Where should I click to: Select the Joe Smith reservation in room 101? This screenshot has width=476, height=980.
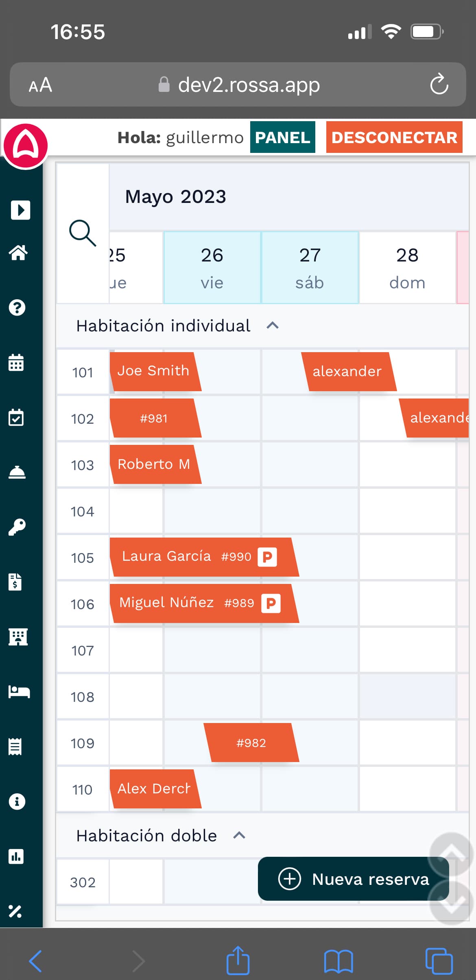(154, 371)
